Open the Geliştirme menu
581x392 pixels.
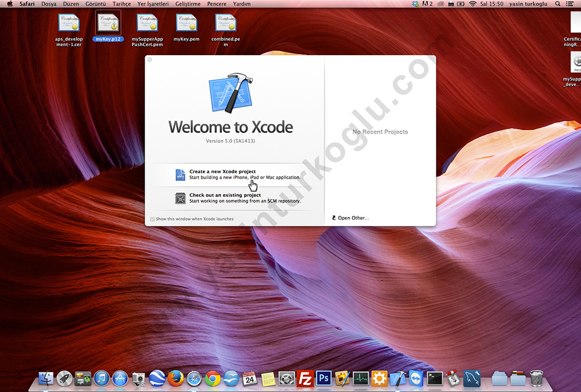point(188,3)
